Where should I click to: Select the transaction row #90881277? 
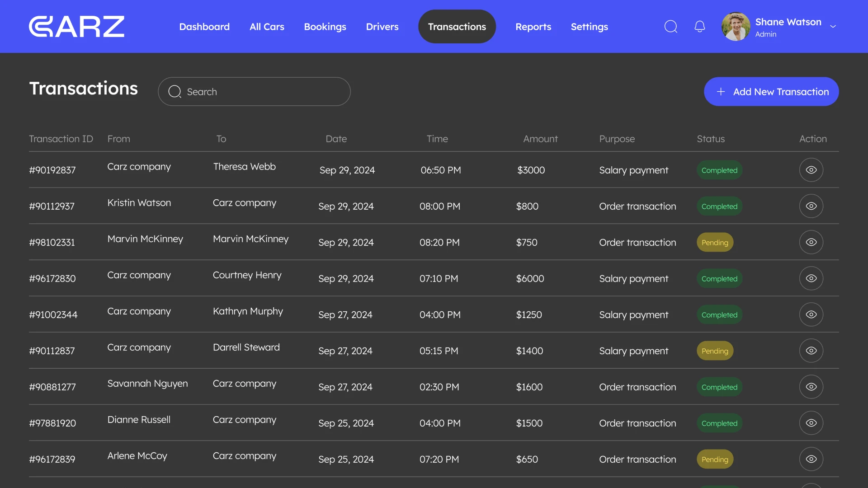click(316, 387)
